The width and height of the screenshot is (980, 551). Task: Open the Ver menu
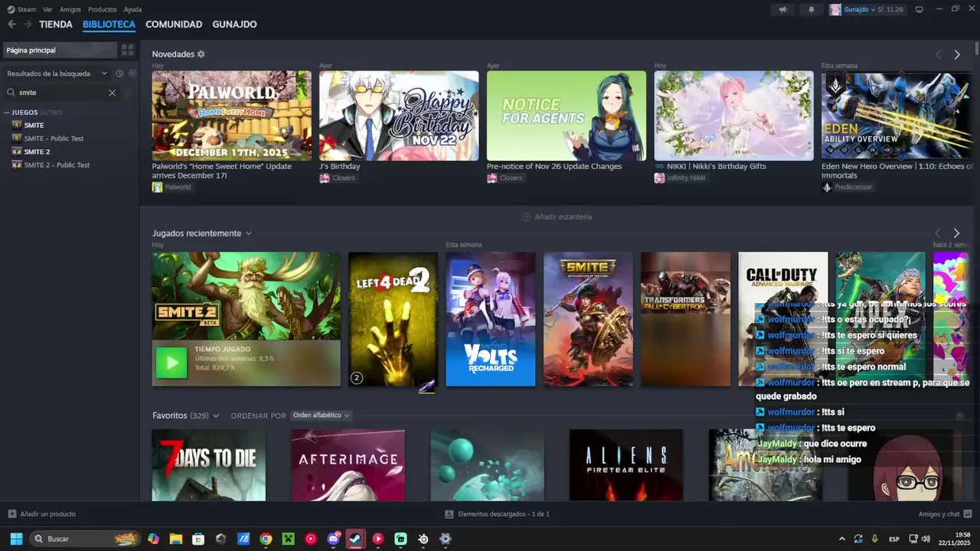47,9
